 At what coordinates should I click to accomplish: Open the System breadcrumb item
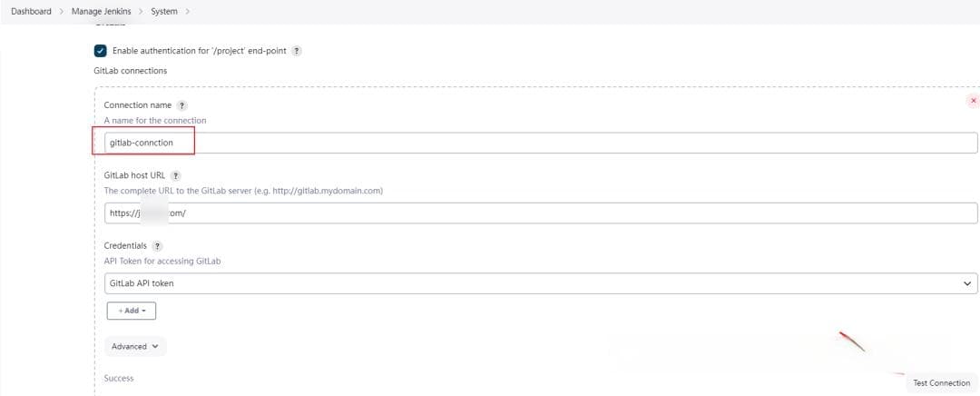[163, 11]
